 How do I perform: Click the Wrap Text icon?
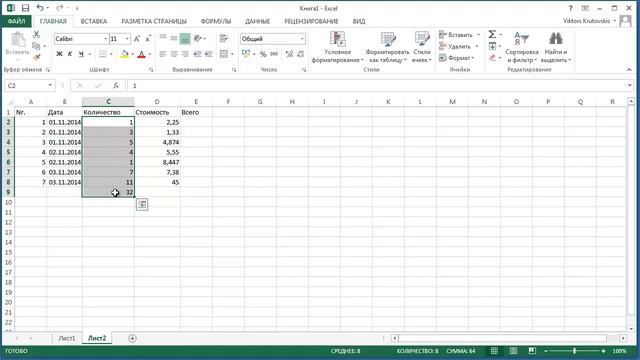[224, 38]
